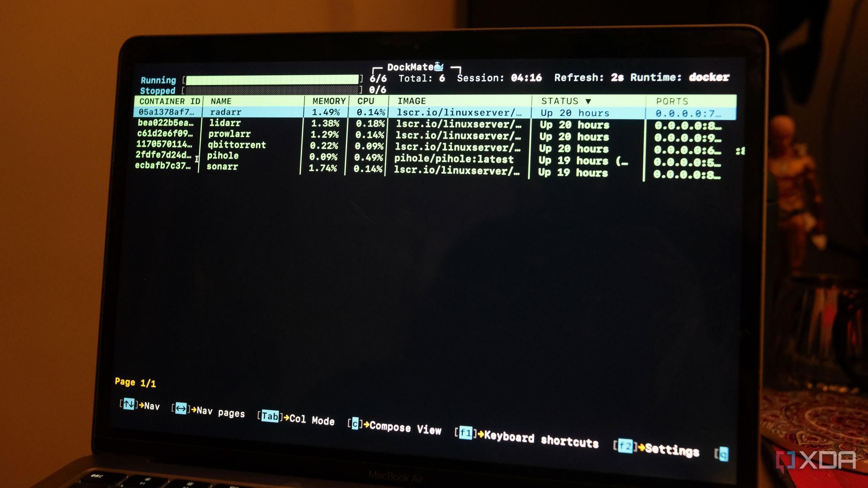The height and width of the screenshot is (488, 868).
Task: Toggle column mode via the Tab key badge
Action: pos(269,416)
